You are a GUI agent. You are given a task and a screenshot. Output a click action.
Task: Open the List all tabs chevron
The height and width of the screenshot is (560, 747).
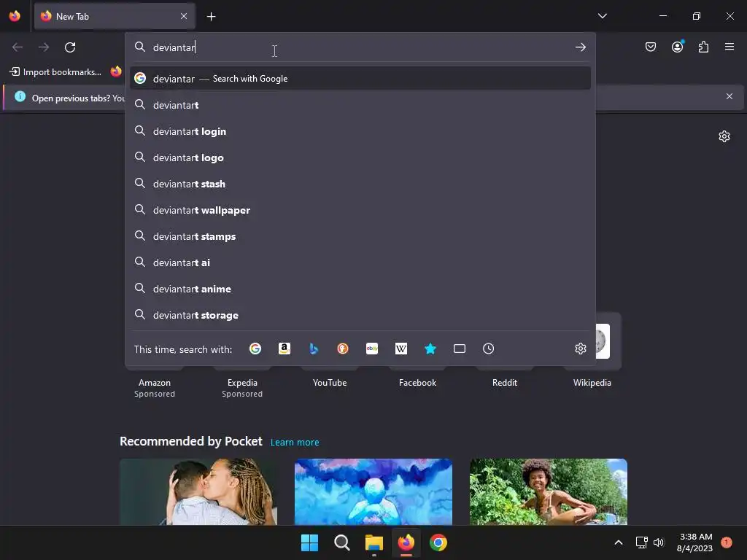602,16
